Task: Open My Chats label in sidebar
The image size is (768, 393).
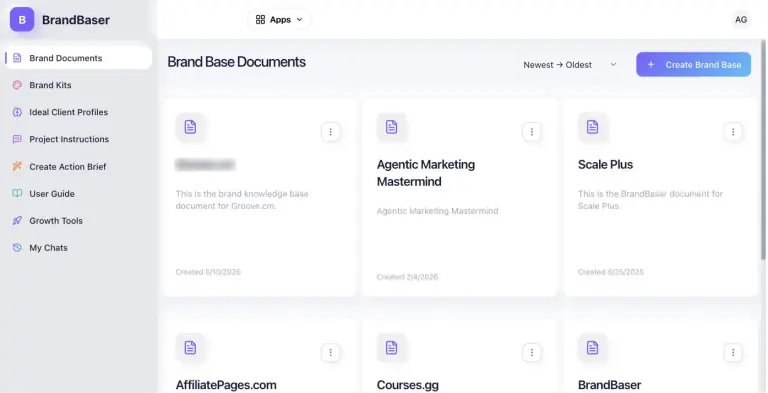Action: point(48,248)
